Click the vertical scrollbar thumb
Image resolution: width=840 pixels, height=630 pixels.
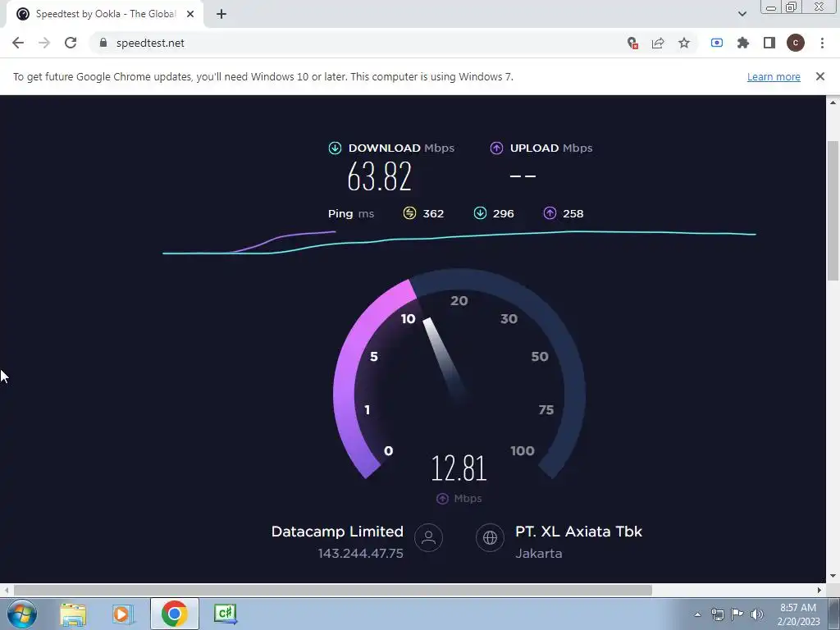pyautogui.click(x=833, y=210)
